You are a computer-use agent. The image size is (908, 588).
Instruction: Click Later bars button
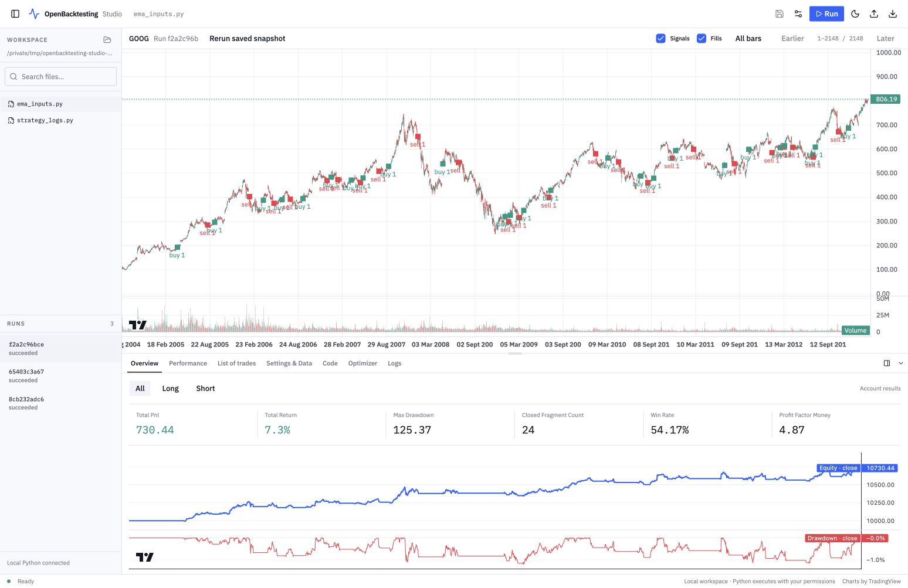[885, 39]
